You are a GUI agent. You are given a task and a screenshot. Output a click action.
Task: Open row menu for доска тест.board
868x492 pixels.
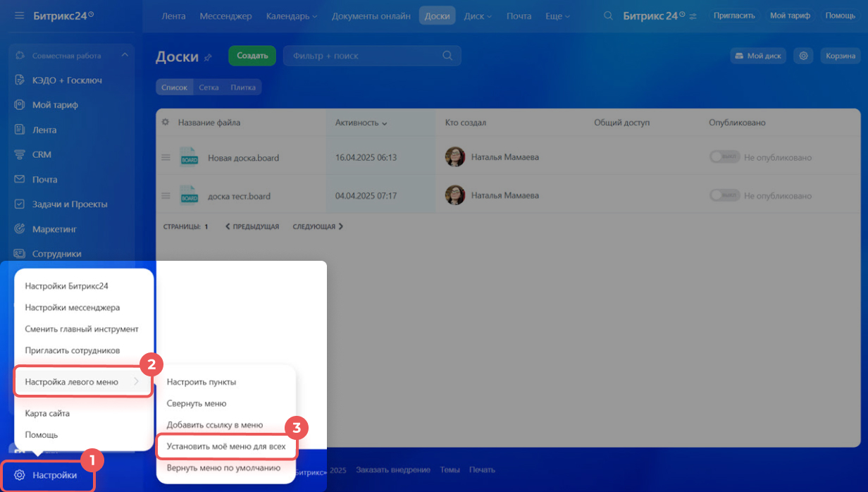click(166, 195)
